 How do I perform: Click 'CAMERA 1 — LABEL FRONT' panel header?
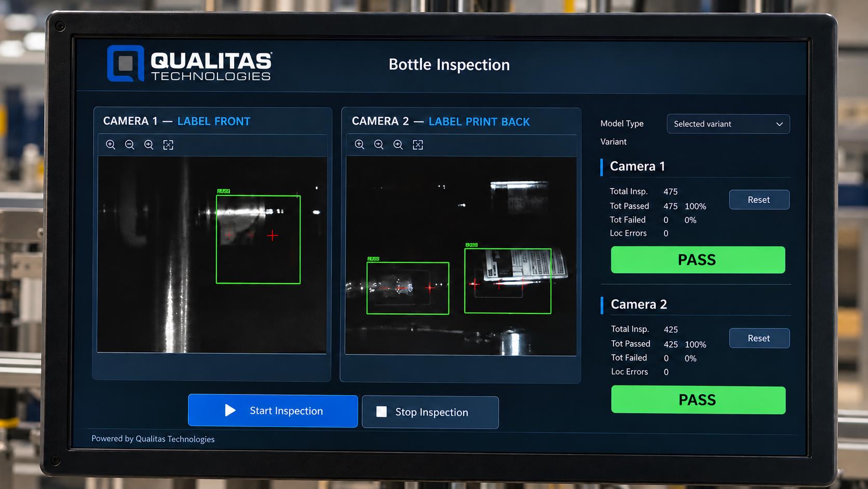177,121
